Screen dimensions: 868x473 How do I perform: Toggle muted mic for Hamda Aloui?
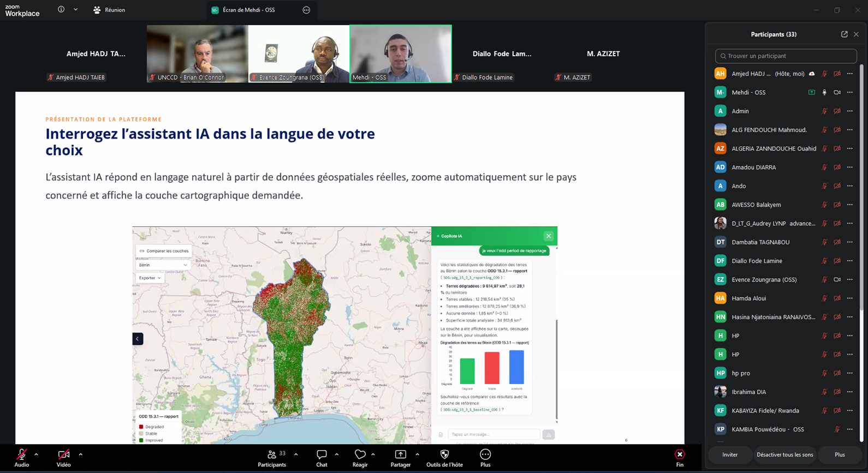click(824, 298)
